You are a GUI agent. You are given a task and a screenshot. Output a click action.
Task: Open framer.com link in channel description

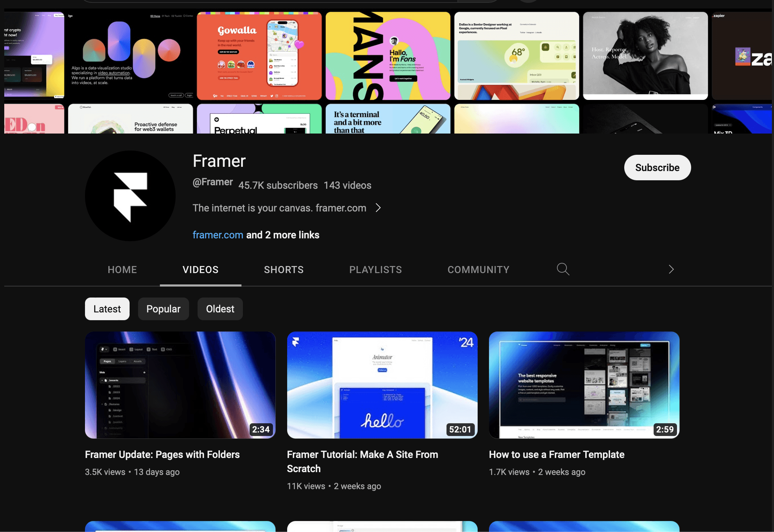point(218,234)
